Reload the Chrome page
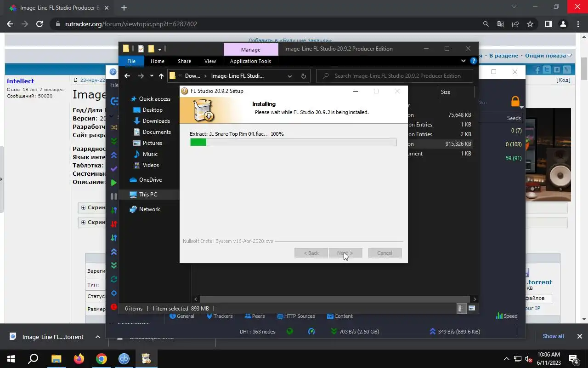 (x=40, y=24)
